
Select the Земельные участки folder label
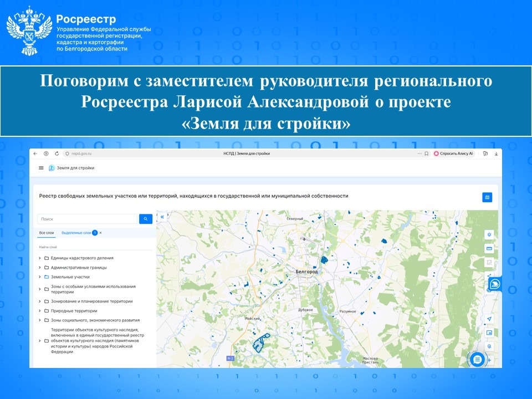(x=70, y=277)
